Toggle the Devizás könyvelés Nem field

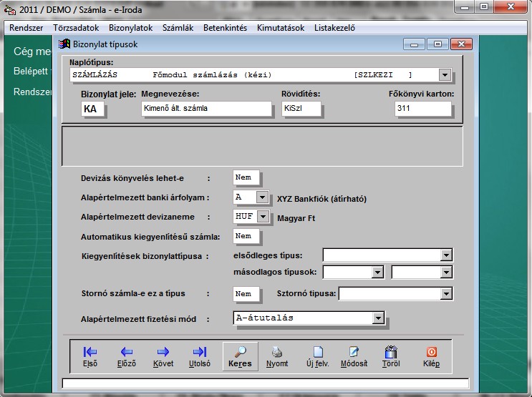(247, 178)
